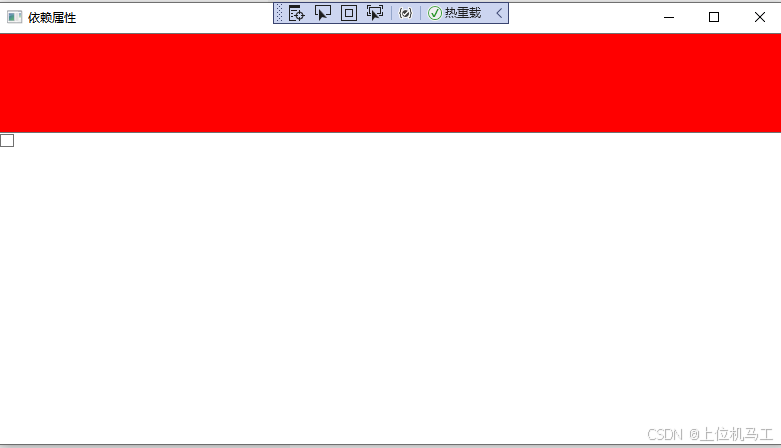The width and height of the screenshot is (781, 448).
Task: Tick the checkbox under the red panel
Action: point(7,141)
